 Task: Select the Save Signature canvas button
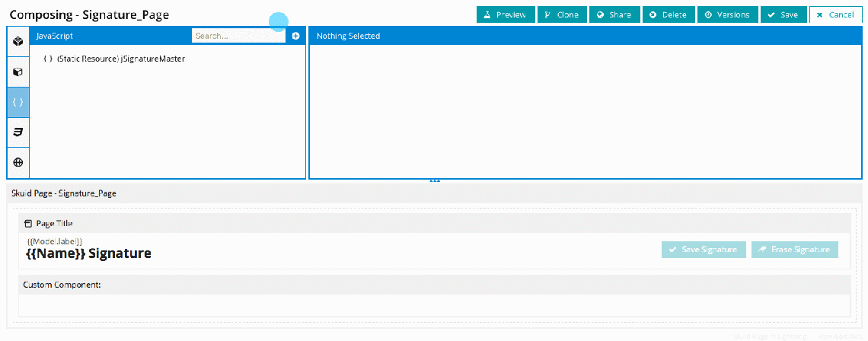pos(704,250)
